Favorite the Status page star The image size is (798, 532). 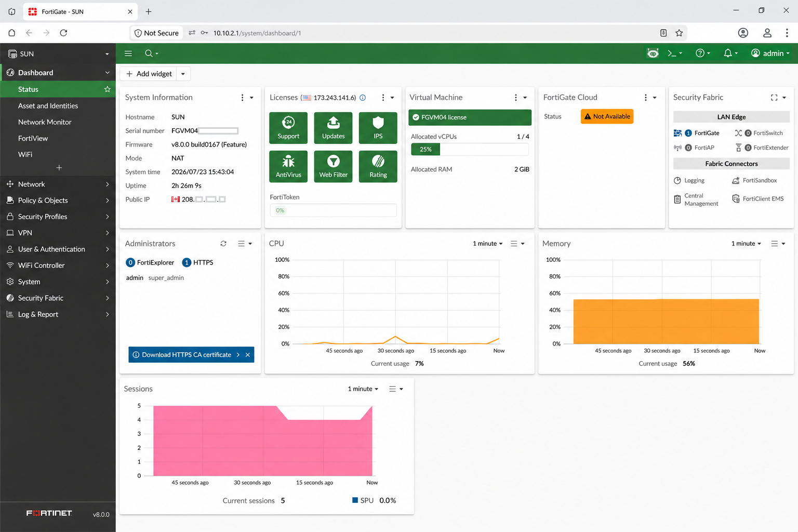click(108, 89)
